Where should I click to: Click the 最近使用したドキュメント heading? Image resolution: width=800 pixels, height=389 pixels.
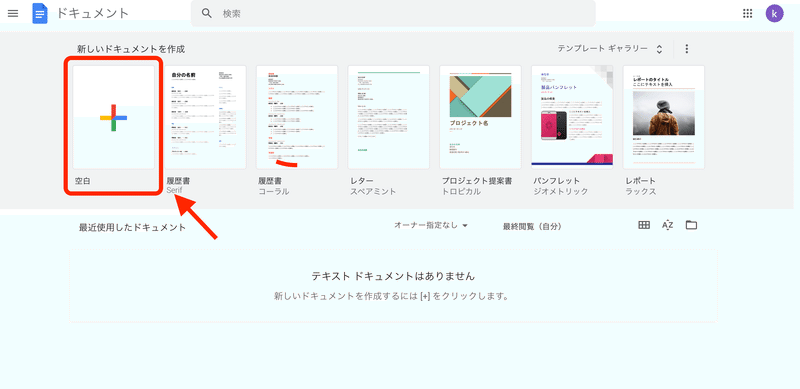132,228
